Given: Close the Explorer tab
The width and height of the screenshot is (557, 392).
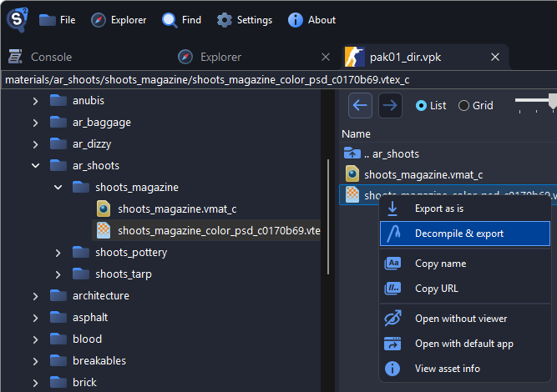Looking at the screenshot, I should pyautogui.click(x=326, y=57).
